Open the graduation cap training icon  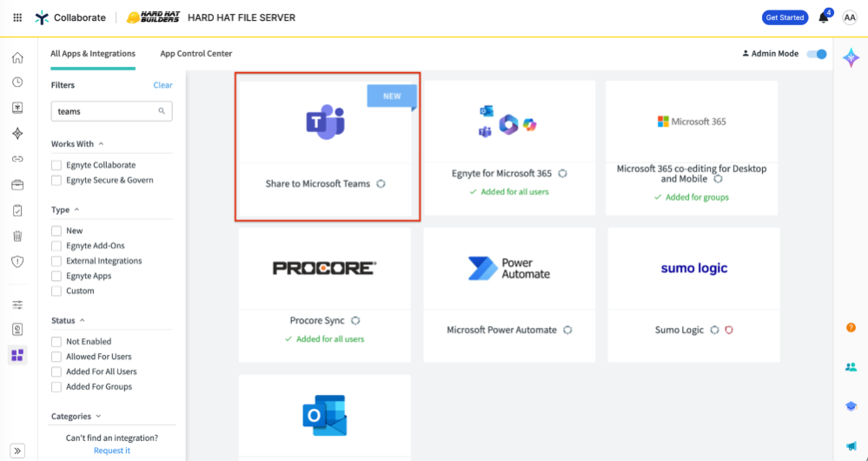[x=851, y=407]
